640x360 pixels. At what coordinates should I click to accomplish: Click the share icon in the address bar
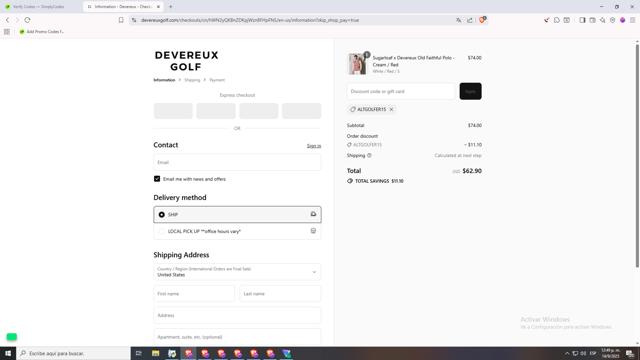tap(470, 20)
